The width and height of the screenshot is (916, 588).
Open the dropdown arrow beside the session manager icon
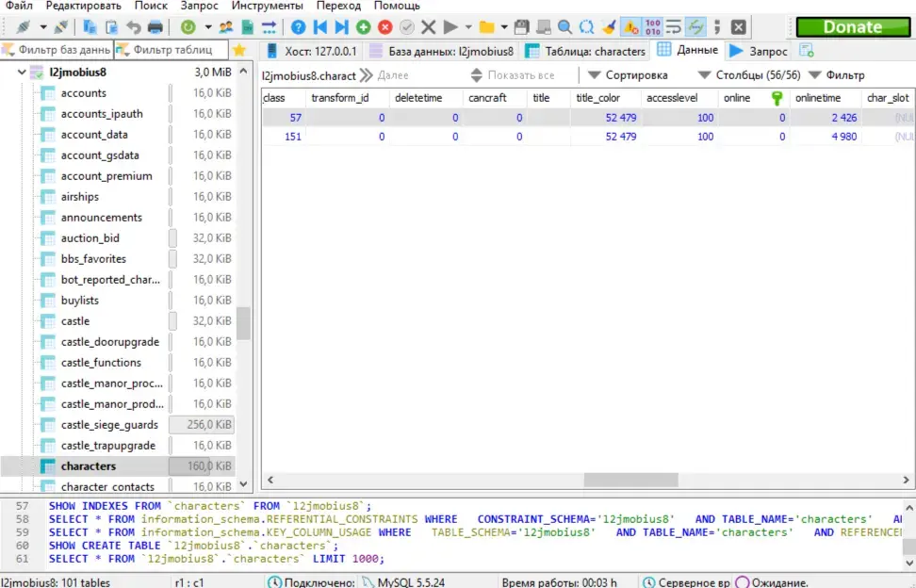coord(43,27)
